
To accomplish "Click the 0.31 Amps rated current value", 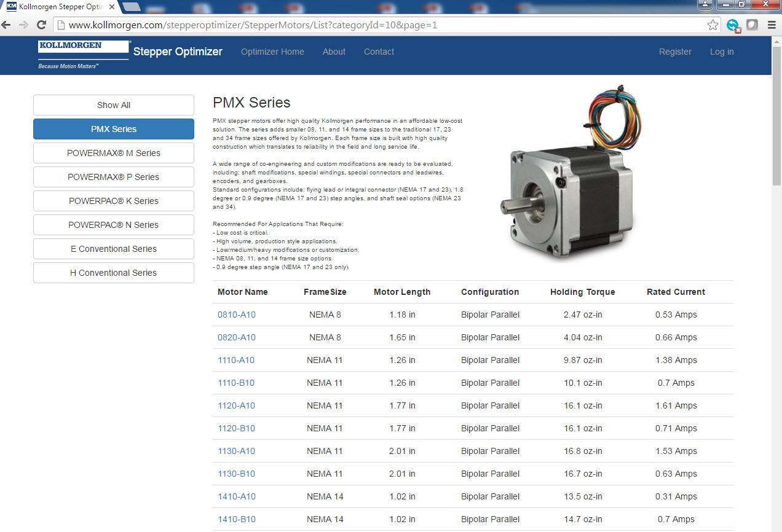I will pos(676,496).
